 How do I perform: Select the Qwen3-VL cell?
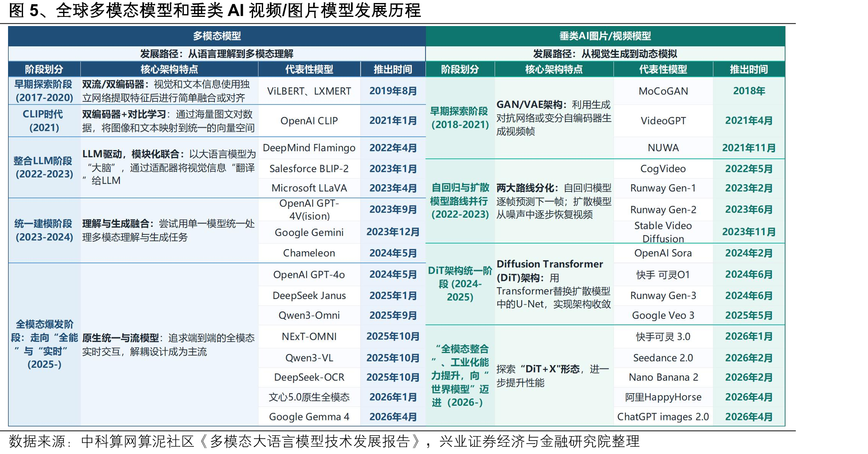(309, 358)
